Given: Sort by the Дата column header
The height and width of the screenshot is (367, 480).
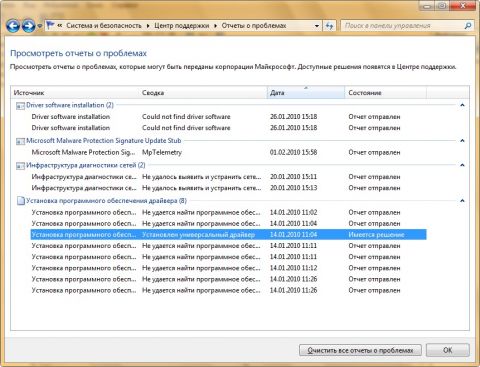Looking at the screenshot, I should (x=306, y=93).
